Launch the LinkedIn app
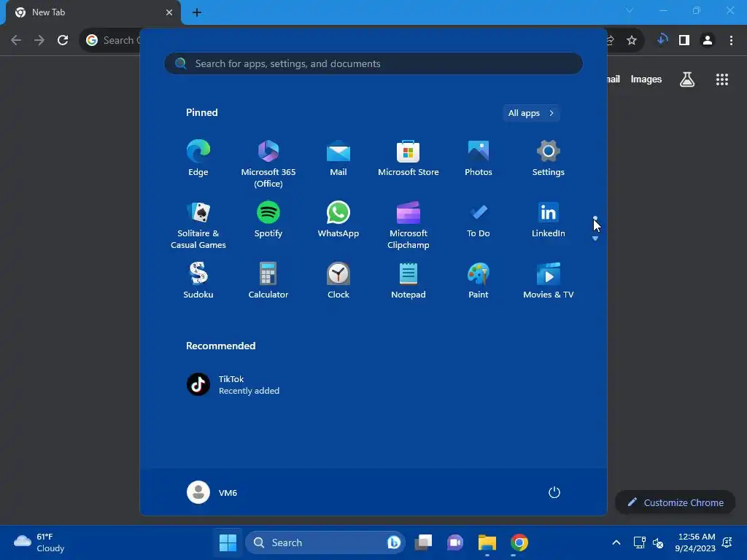The image size is (747, 560). tap(549, 219)
